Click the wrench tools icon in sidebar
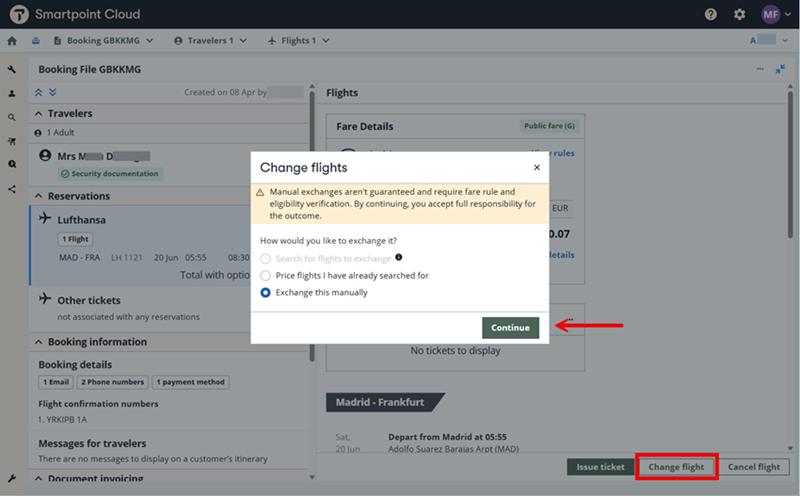Image resolution: width=800 pixels, height=496 pixels. click(x=12, y=70)
